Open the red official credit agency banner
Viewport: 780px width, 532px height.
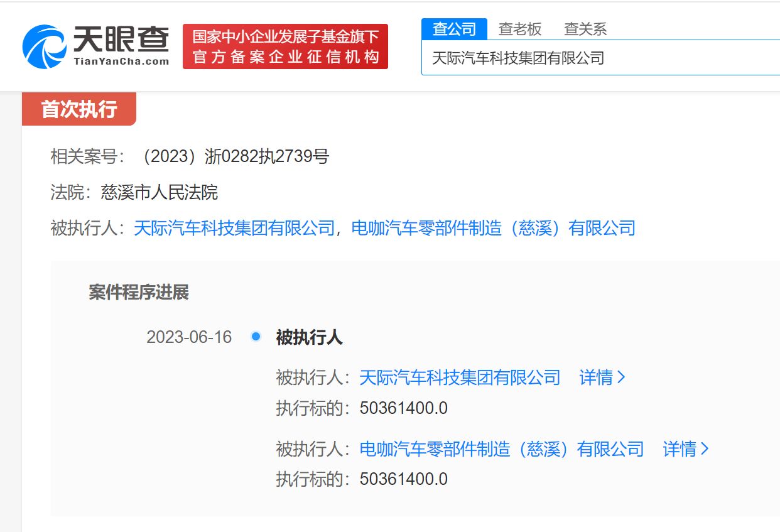pos(285,46)
